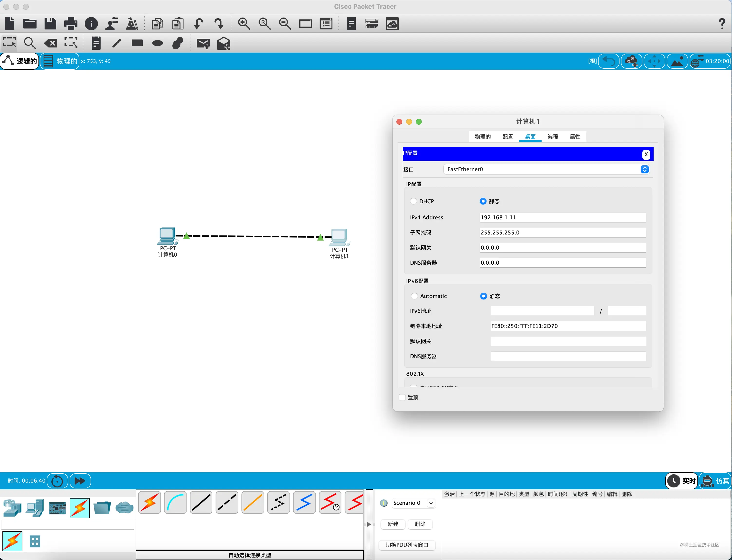Click the Undo arrow icon

coord(198,24)
